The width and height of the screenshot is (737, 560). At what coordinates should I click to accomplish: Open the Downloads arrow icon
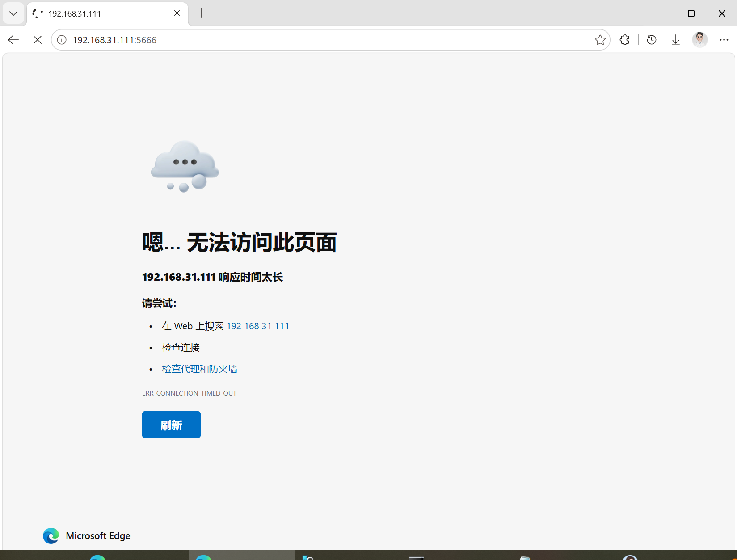tap(676, 40)
